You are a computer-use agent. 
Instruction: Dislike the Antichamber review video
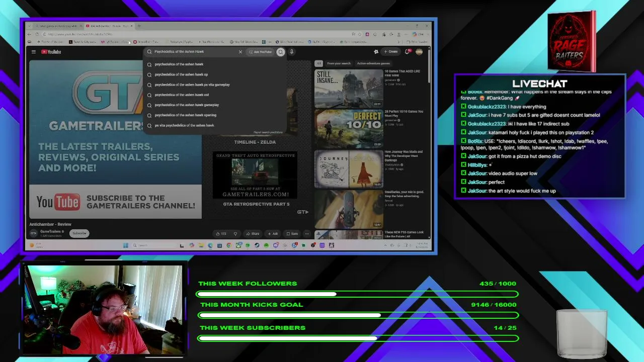(235, 234)
